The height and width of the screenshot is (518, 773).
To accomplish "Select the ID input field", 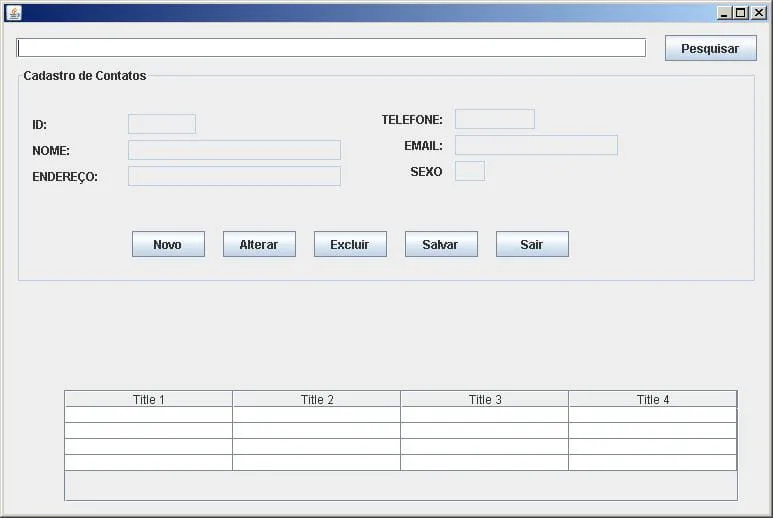I will (x=162, y=124).
